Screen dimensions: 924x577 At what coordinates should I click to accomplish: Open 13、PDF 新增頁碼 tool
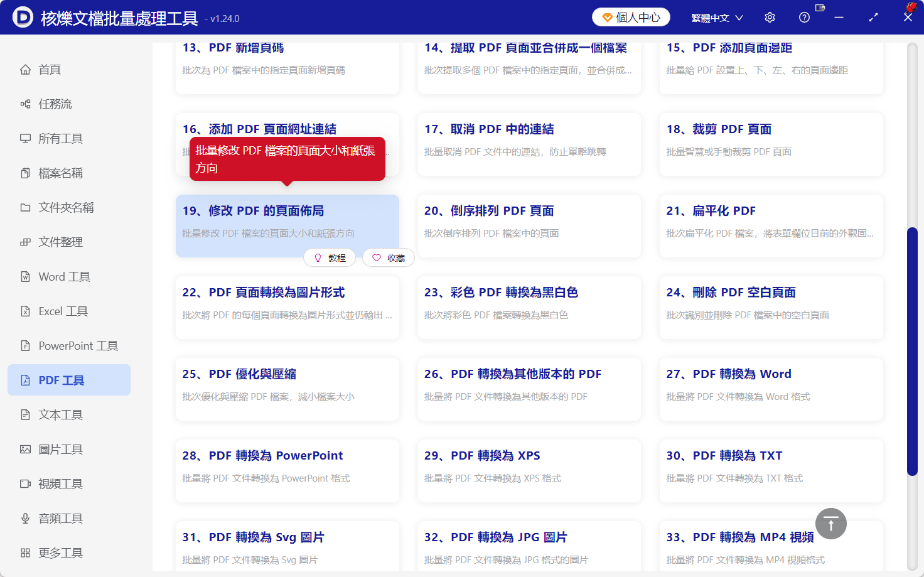(x=287, y=68)
